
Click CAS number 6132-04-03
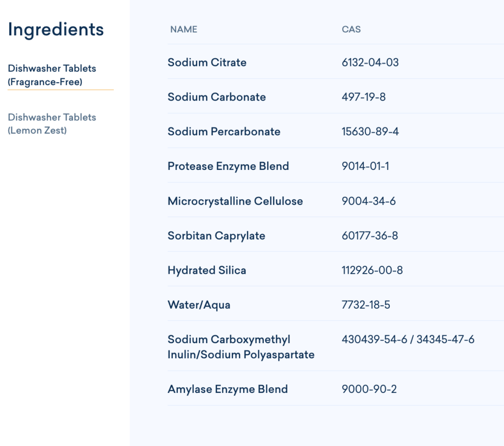[x=370, y=63]
